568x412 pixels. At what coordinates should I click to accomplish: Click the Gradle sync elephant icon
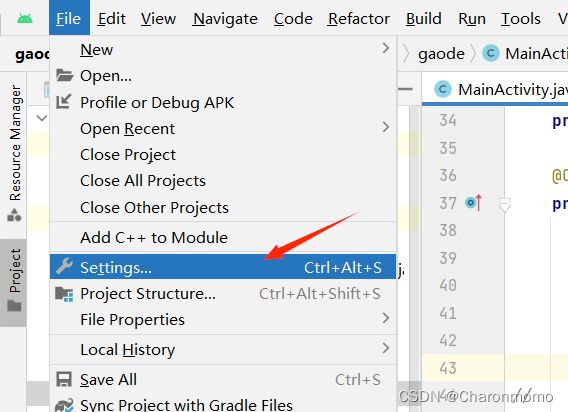pos(64,405)
